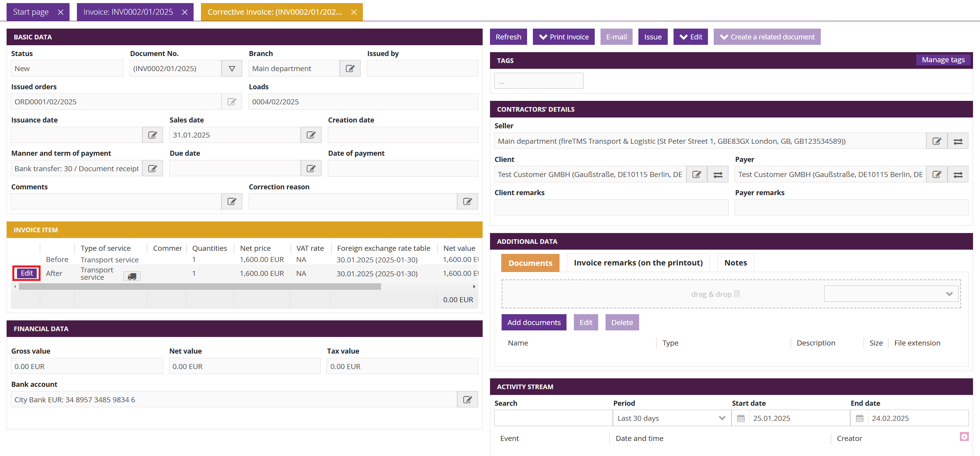980x456 pixels.
Task: Click the Correction reason edit icon
Action: click(x=467, y=201)
